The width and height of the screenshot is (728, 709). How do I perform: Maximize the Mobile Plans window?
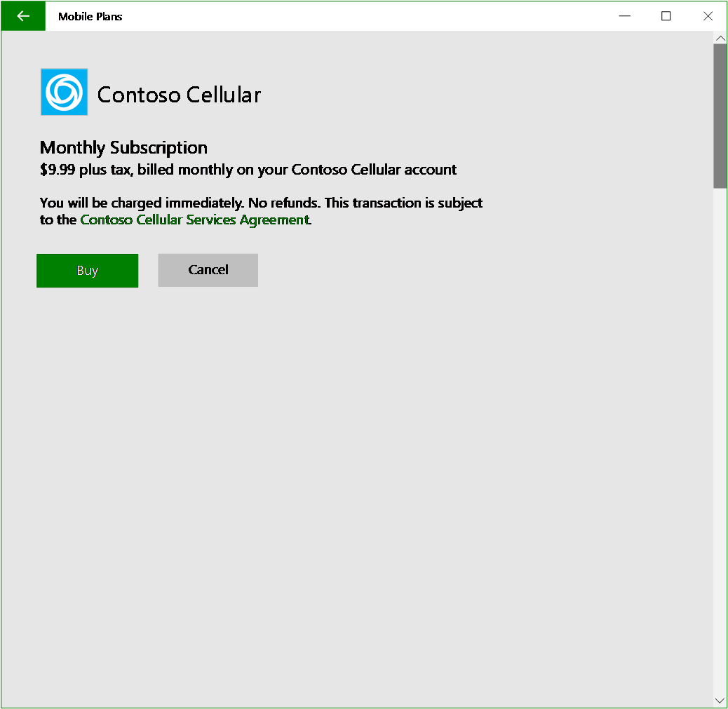[x=666, y=16]
